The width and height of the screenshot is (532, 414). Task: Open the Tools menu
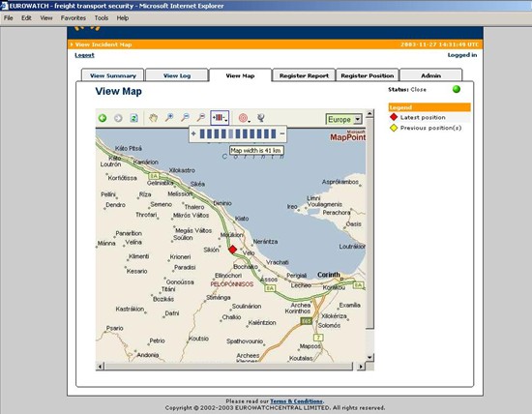[102, 18]
